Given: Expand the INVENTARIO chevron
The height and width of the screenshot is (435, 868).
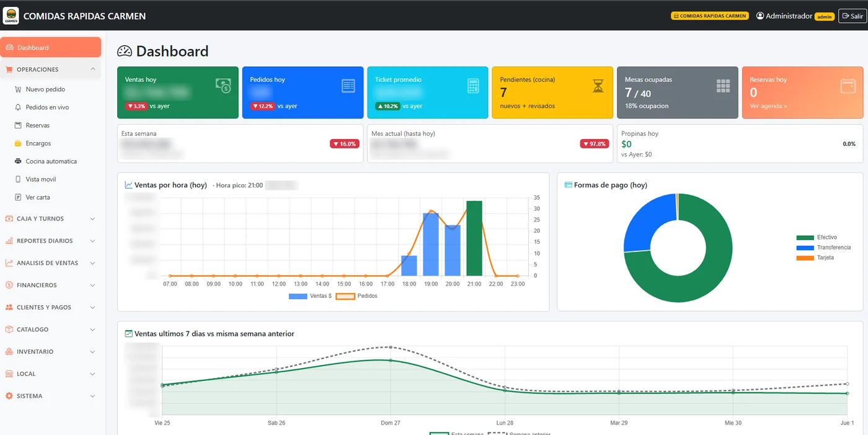Looking at the screenshot, I should pos(92,352).
